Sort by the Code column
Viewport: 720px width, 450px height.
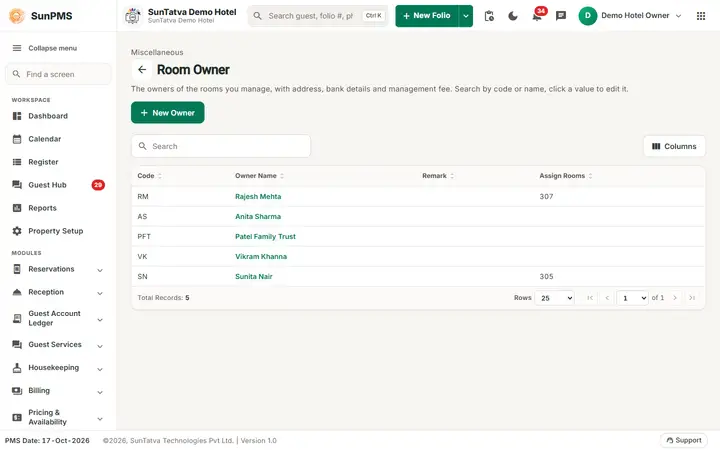pyautogui.click(x=149, y=176)
